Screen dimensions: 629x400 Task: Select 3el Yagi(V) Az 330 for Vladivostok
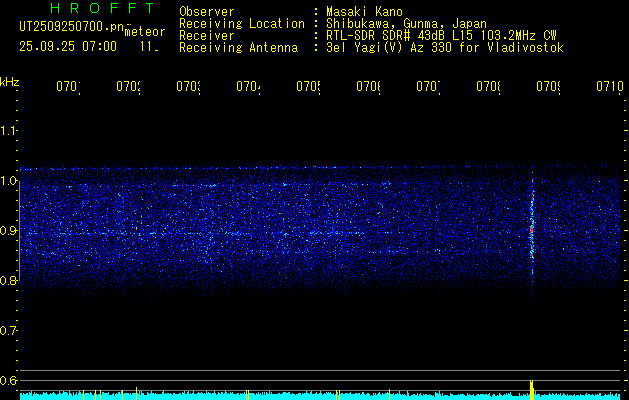pos(445,48)
